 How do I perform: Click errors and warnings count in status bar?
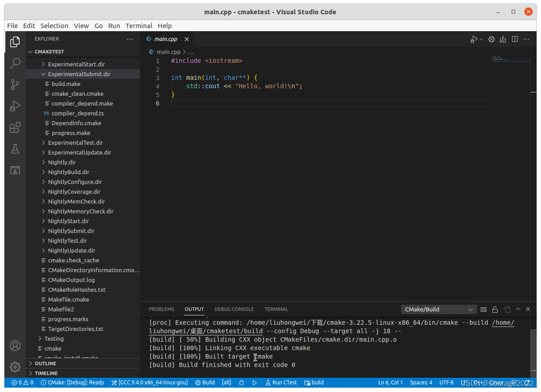[22, 383]
